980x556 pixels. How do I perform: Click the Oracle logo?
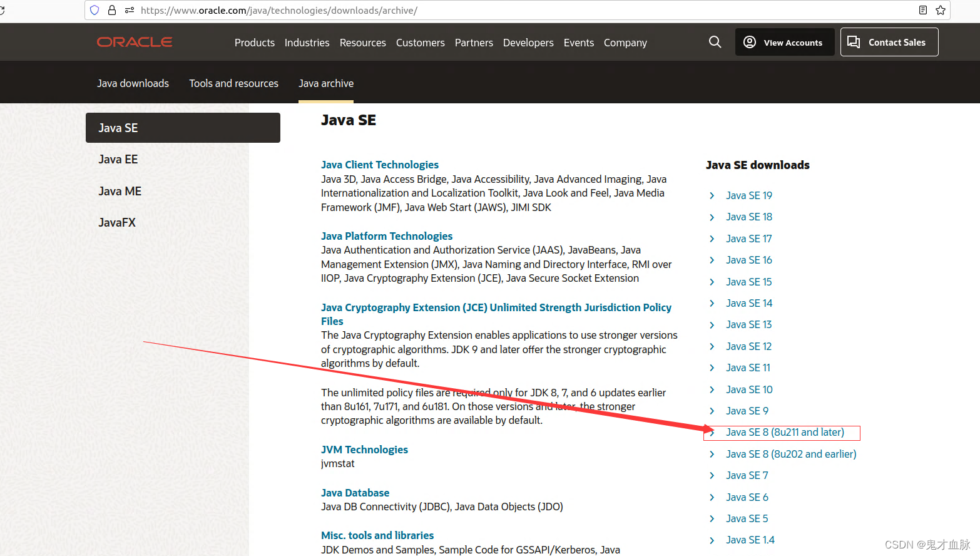pyautogui.click(x=135, y=42)
